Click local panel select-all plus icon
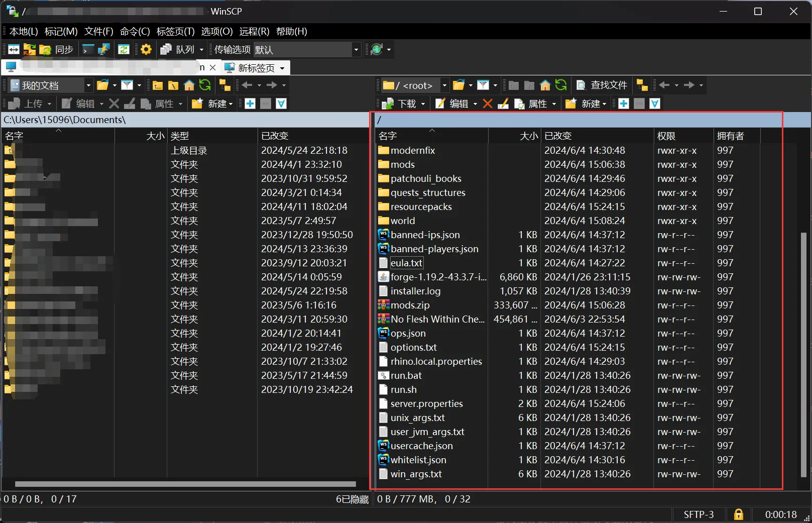The height and width of the screenshot is (523, 812). [250, 103]
